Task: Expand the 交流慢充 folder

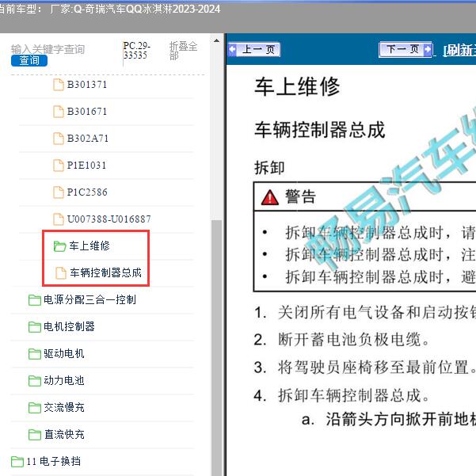Action: coord(64,407)
